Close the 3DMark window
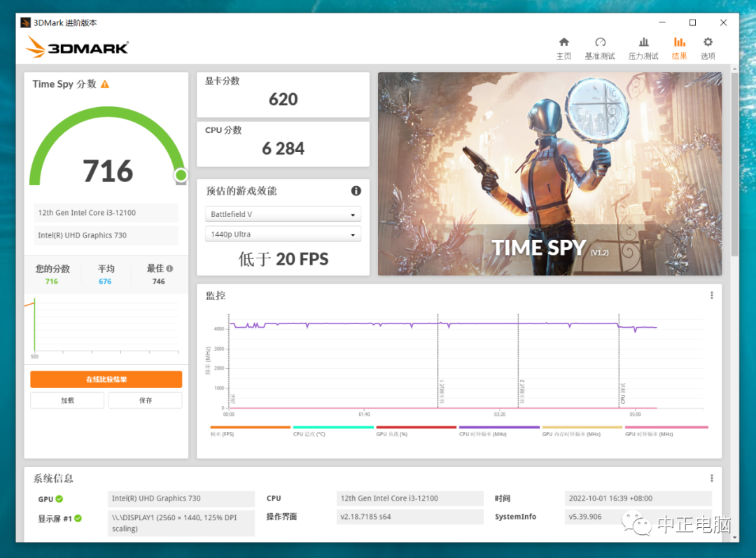Viewport: 756px width, 558px height. click(723, 22)
